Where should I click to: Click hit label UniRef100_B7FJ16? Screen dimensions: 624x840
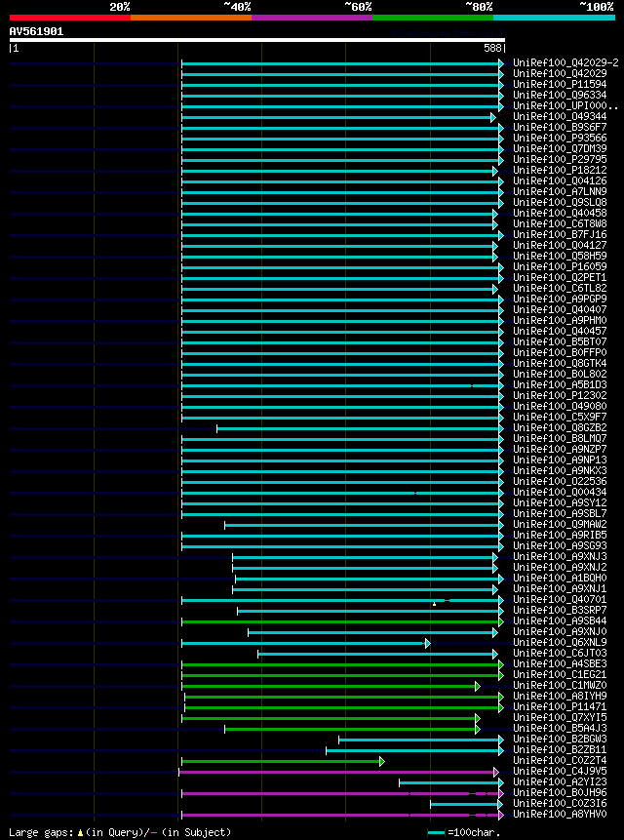coord(560,235)
